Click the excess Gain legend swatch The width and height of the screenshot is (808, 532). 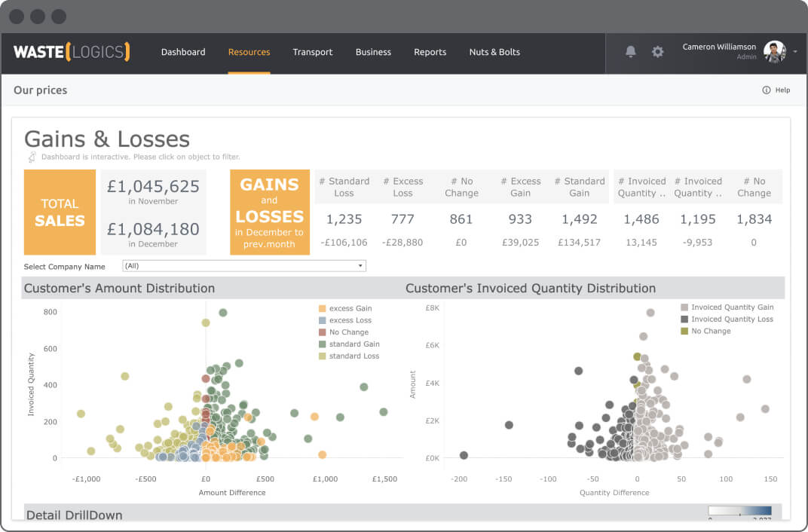[323, 309]
